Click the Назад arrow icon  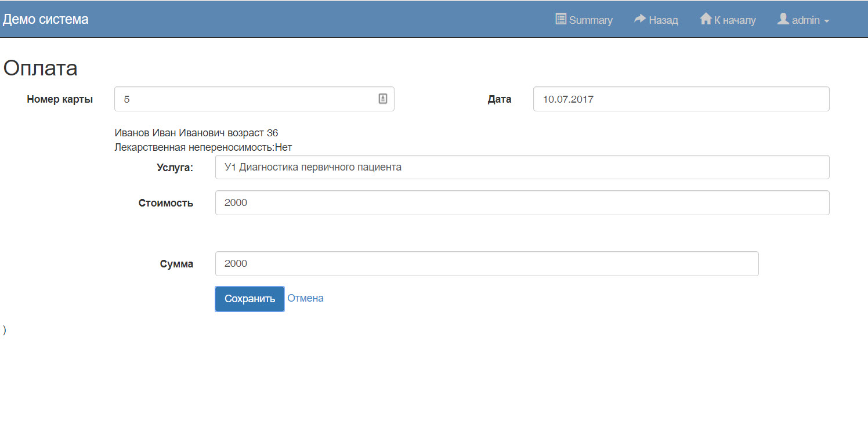coord(639,19)
